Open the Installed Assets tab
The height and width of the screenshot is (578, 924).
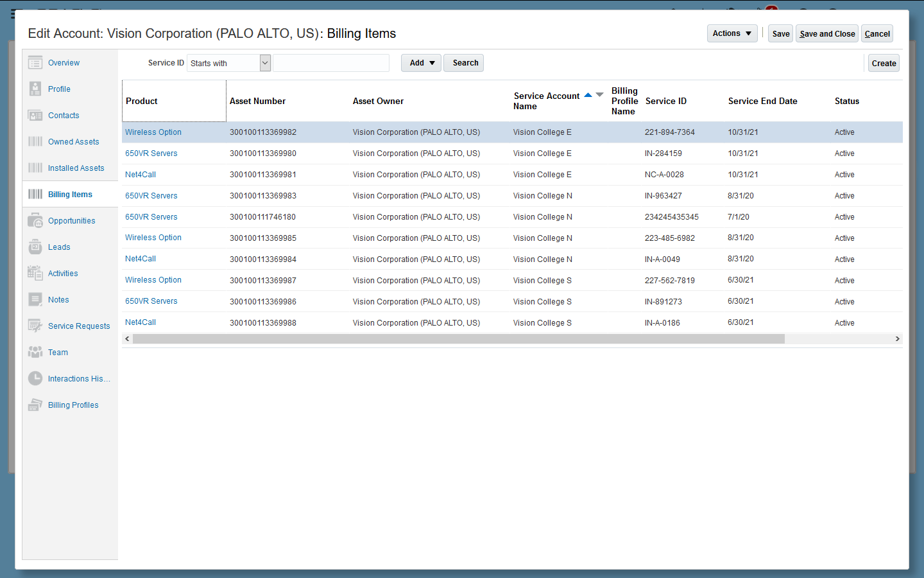coord(76,168)
